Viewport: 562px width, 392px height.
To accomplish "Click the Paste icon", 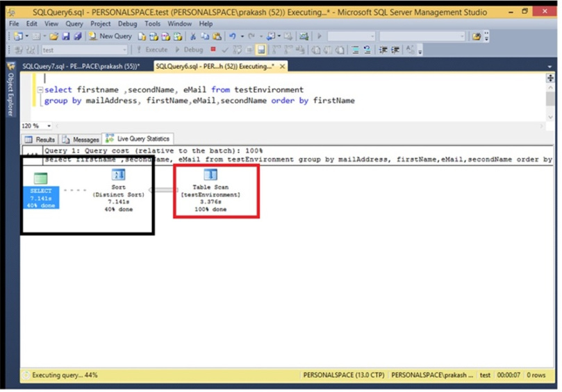I will pos(217,36).
